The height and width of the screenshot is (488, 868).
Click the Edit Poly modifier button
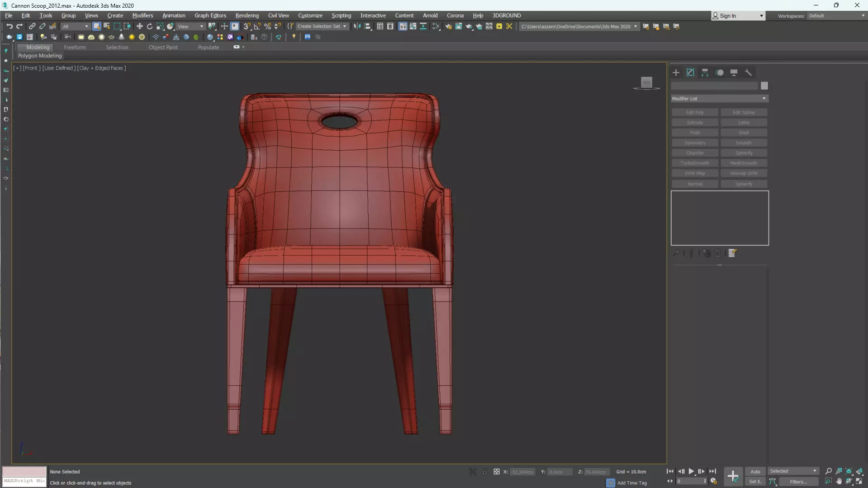coord(695,112)
